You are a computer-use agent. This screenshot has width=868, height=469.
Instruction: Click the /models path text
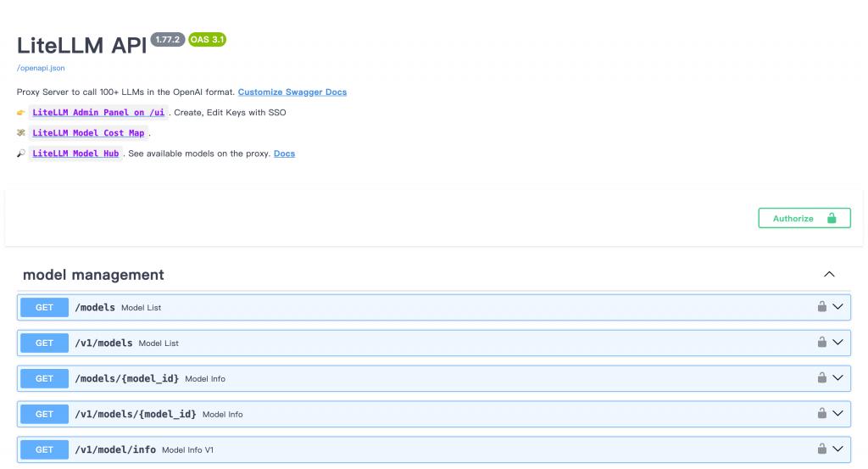pos(95,307)
